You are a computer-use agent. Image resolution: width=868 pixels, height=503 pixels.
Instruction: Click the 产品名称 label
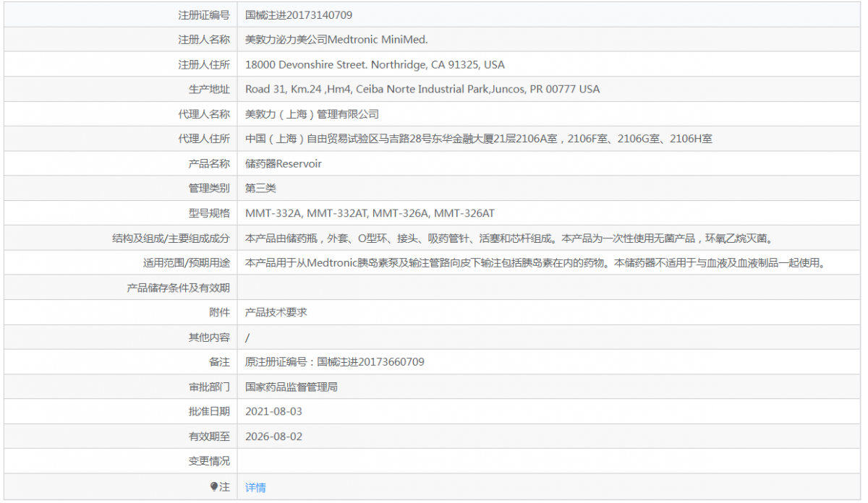(209, 163)
